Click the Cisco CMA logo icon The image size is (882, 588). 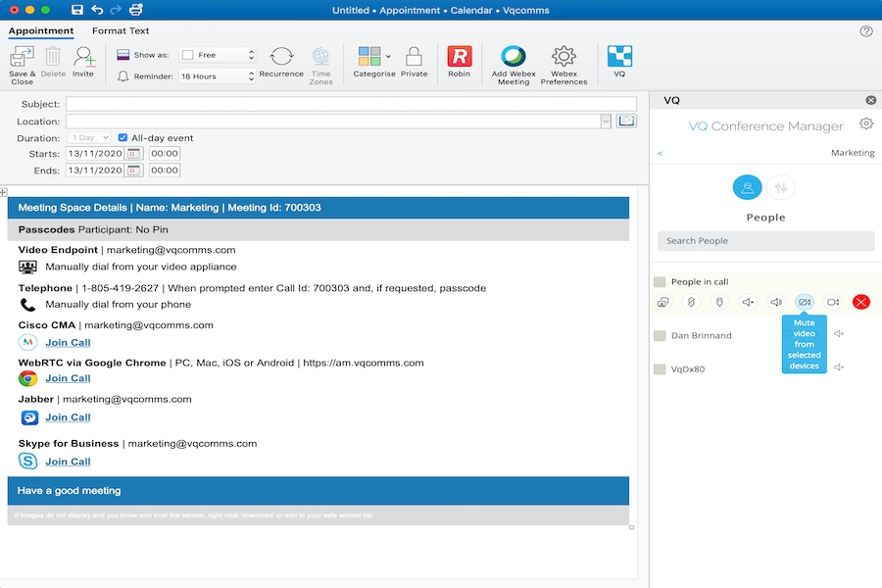(27, 342)
